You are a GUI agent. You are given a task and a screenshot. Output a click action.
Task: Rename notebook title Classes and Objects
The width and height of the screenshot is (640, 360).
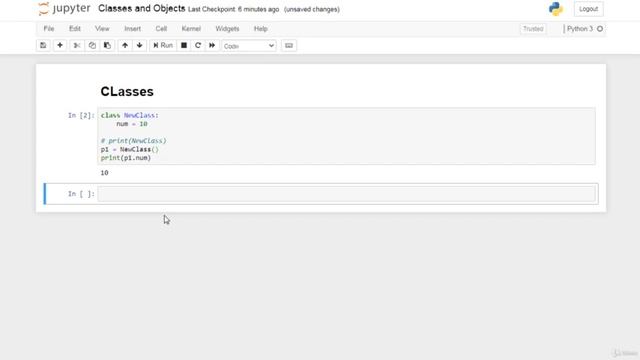142,9
